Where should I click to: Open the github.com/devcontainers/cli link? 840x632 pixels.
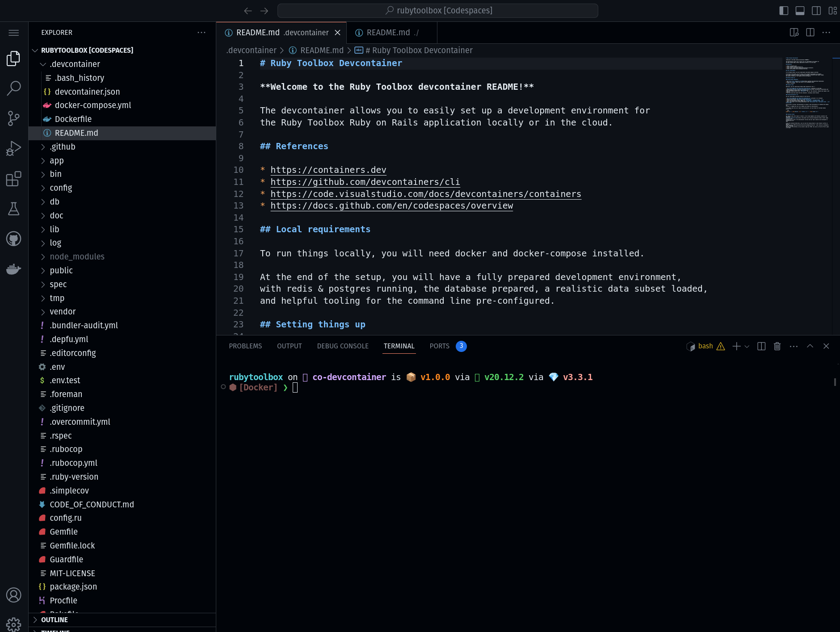tap(365, 182)
